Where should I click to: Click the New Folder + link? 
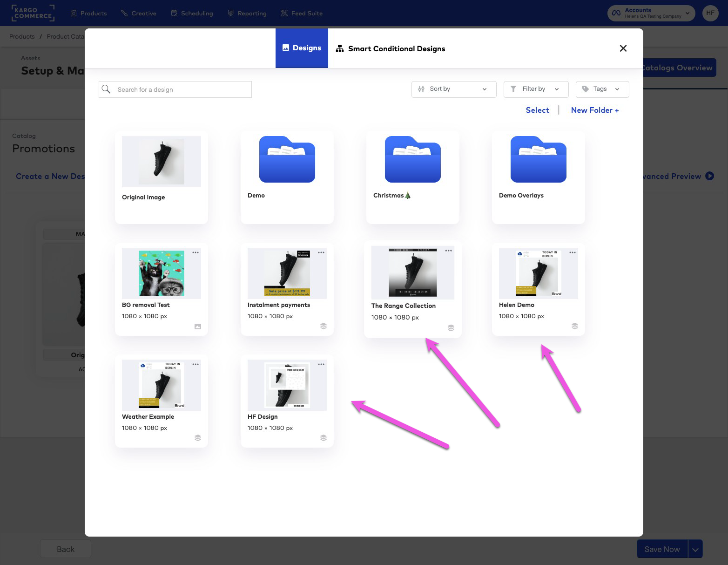(595, 110)
